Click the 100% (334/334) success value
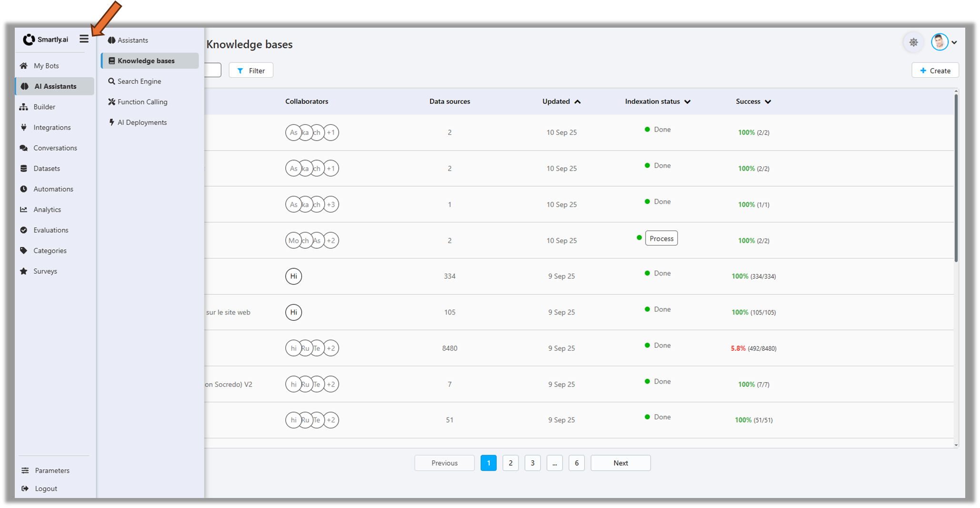This screenshot has width=980, height=508. click(x=753, y=276)
